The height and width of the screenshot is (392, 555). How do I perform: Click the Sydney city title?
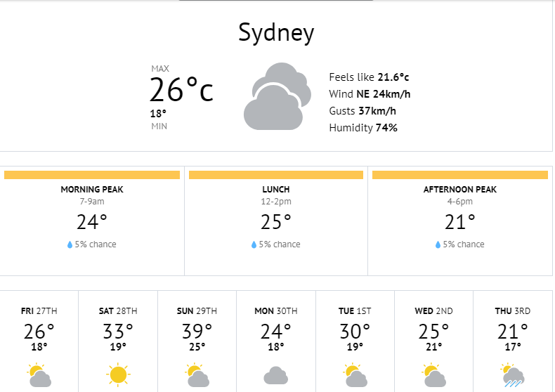[x=276, y=33]
